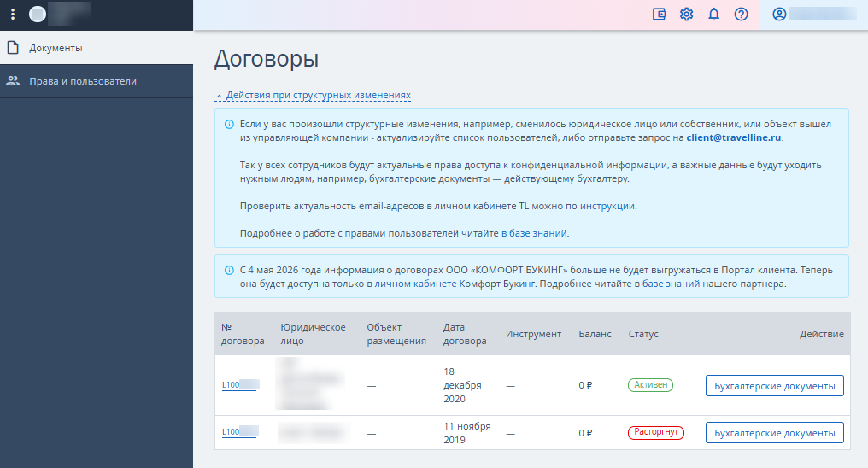The height and width of the screenshot is (468, 868).
Task: Click the Юридическое лицо column header
Action: coord(313,334)
